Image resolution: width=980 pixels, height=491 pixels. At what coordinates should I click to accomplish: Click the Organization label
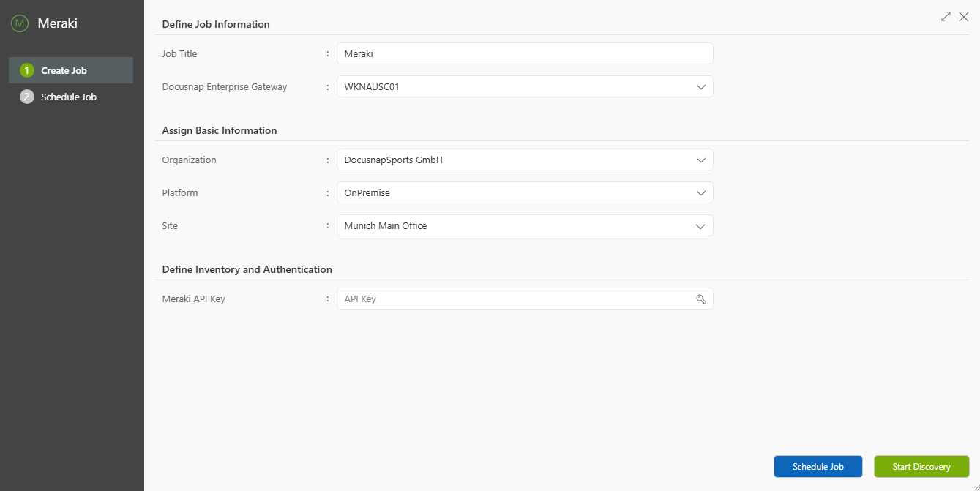(190, 160)
